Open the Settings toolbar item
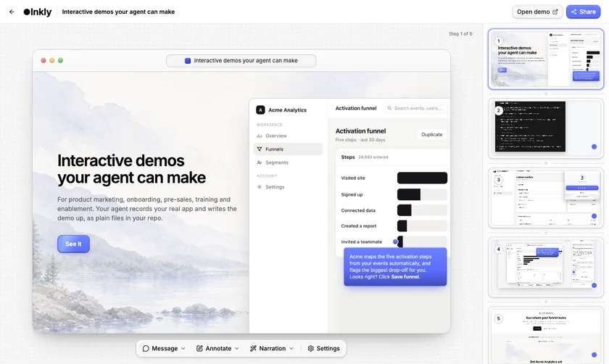This screenshot has width=609, height=364. [x=323, y=349]
